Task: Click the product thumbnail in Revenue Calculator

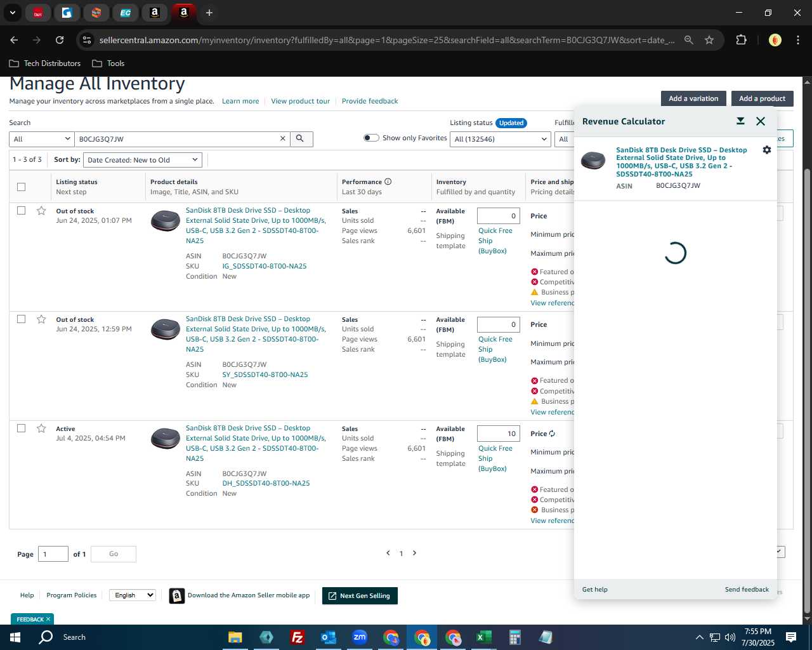Action: click(x=593, y=161)
